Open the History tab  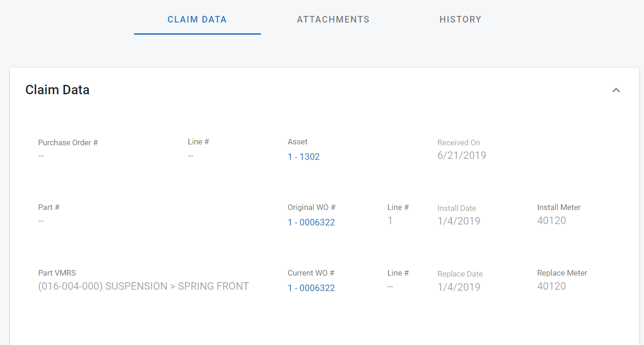[x=460, y=19]
